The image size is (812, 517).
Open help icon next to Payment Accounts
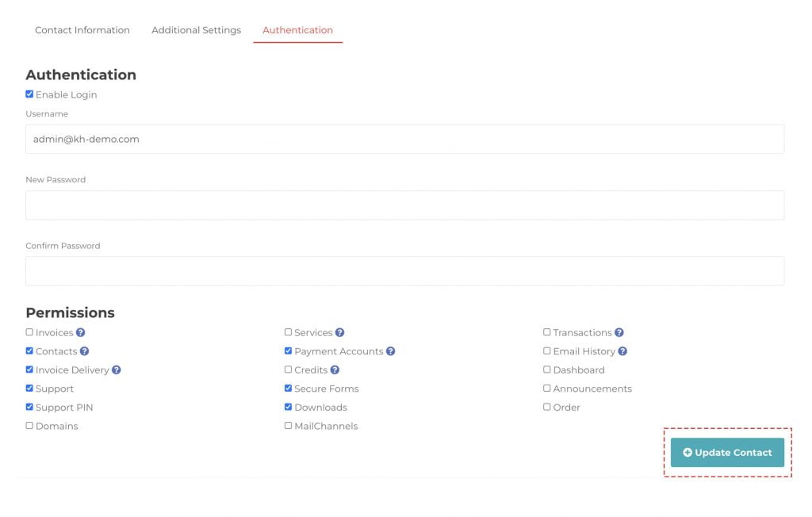click(x=390, y=351)
